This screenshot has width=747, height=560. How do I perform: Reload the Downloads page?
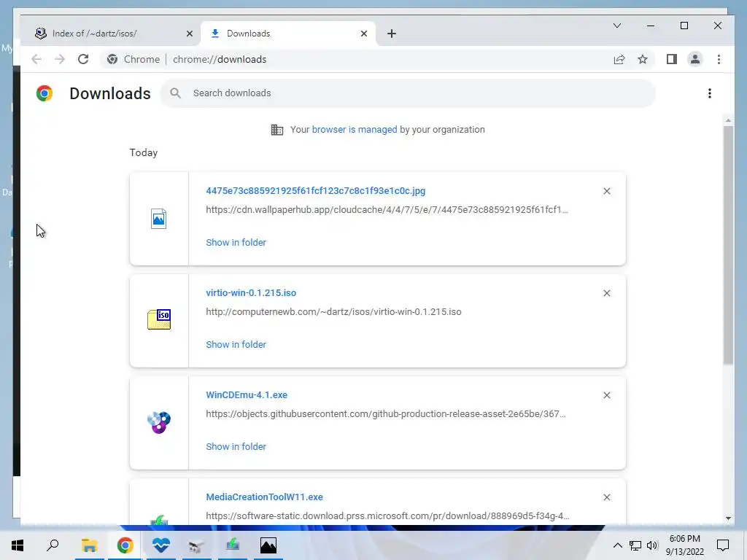tap(83, 59)
